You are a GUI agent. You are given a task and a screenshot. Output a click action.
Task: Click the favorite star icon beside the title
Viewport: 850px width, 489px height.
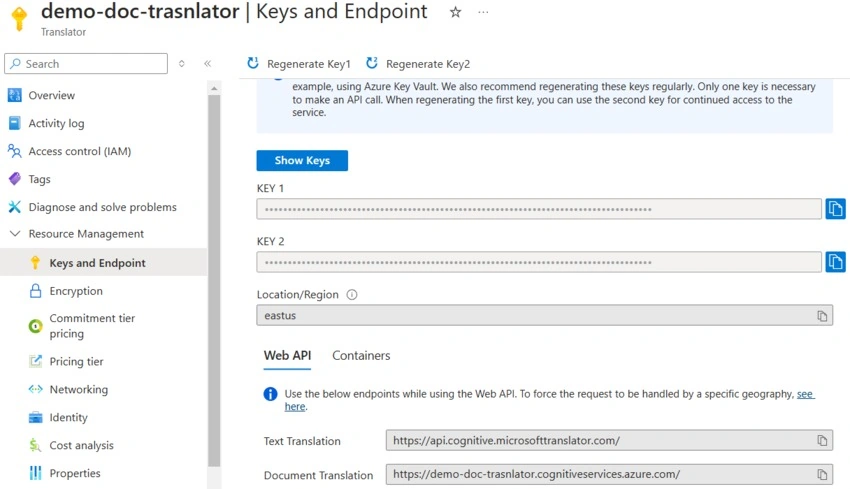(455, 12)
